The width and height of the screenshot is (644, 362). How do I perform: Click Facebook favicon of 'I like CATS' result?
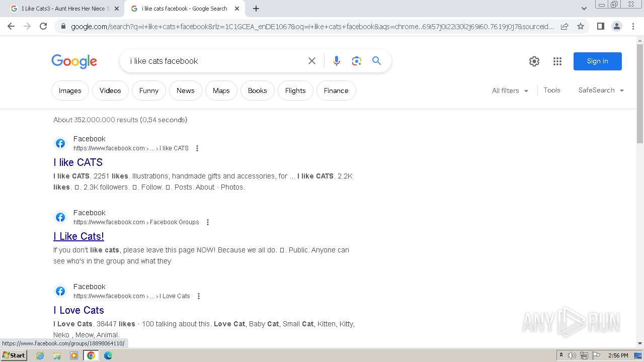tap(60, 143)
